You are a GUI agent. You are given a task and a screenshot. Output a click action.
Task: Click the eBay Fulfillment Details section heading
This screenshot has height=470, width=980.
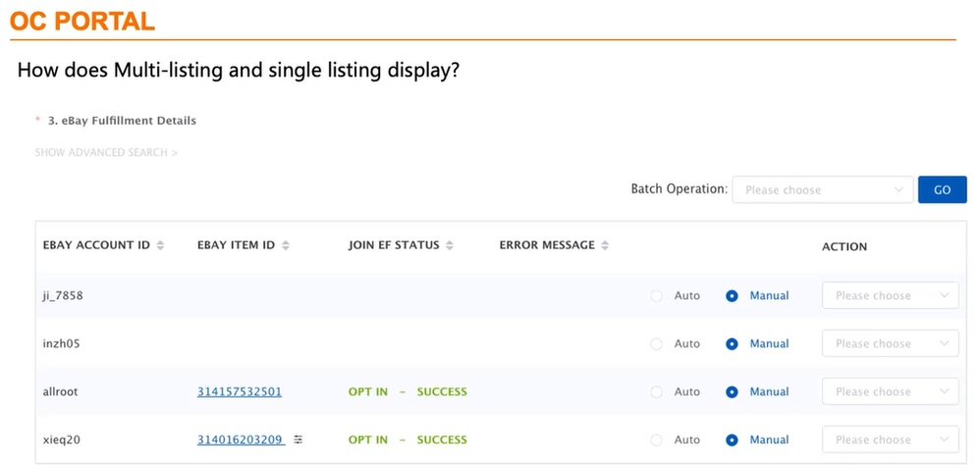point(122,121)
